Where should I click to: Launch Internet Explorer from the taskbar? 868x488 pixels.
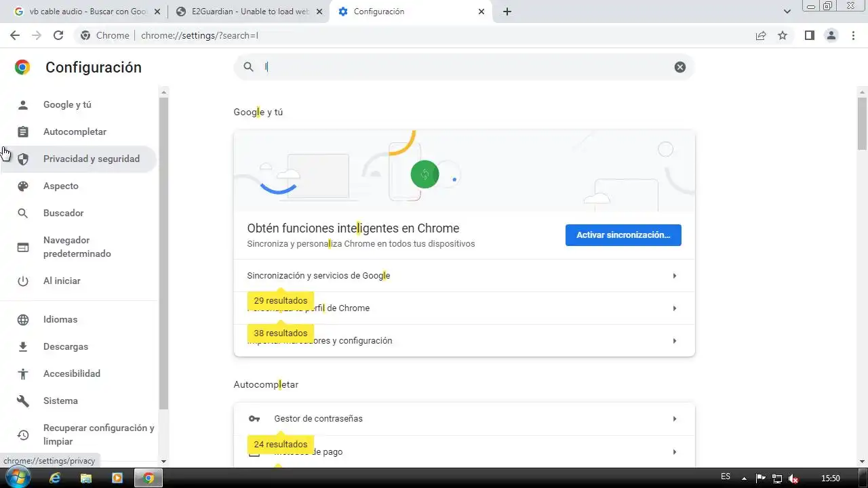pyautogui.click(x=55, y=478)
